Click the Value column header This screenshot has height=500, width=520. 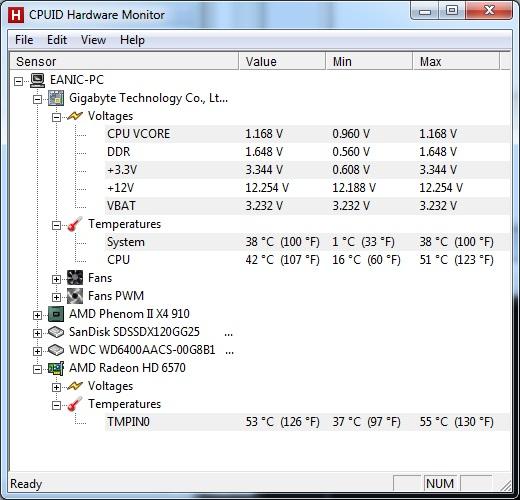pos(282,62)
